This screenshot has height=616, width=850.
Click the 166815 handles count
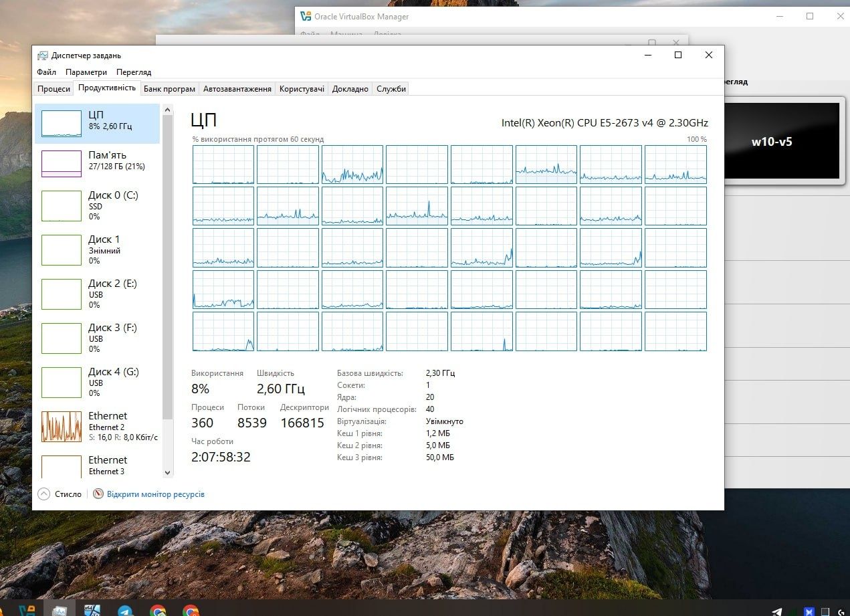tap(302, 423)
